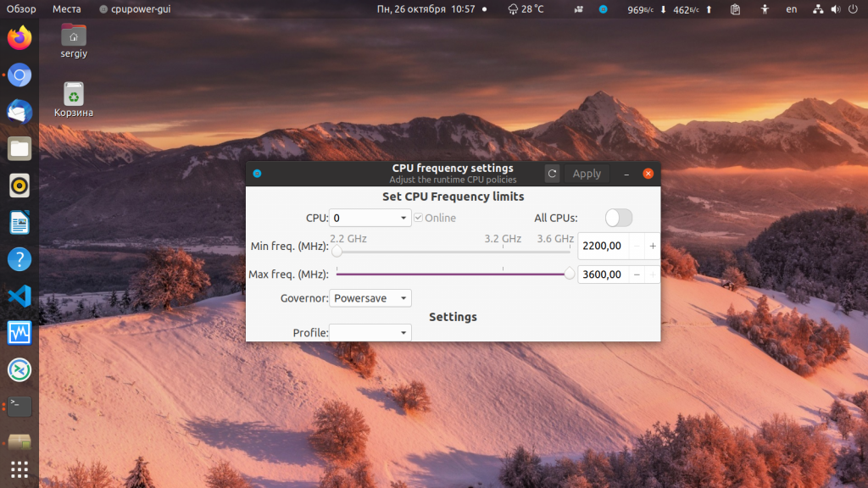Open the cpupower indicator in the top bar
868x488 pixels.
tap(603, 9)
